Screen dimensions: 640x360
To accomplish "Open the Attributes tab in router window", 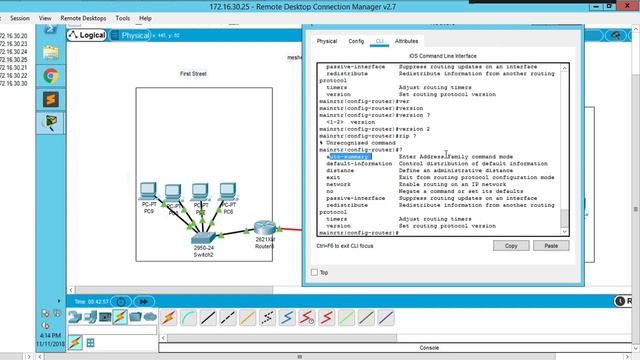I will (x=407, y=41).
